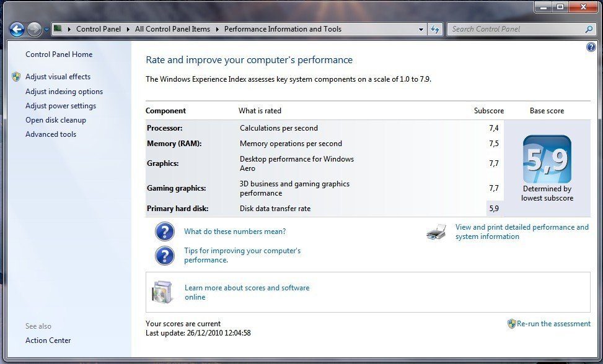Open Learn more about scores and software online

(x=247, y=293)
